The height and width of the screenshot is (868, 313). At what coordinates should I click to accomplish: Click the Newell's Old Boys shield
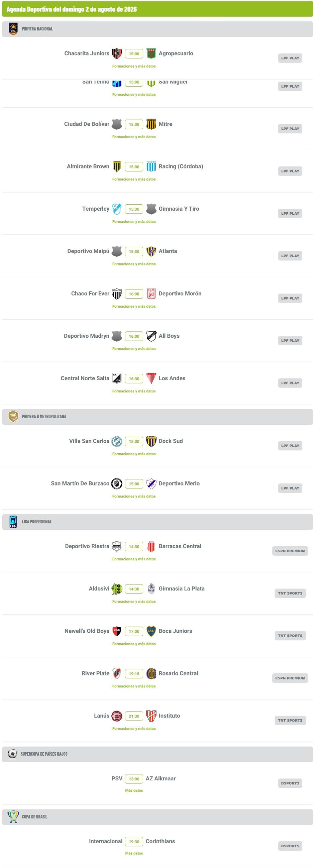coord(116,631)
